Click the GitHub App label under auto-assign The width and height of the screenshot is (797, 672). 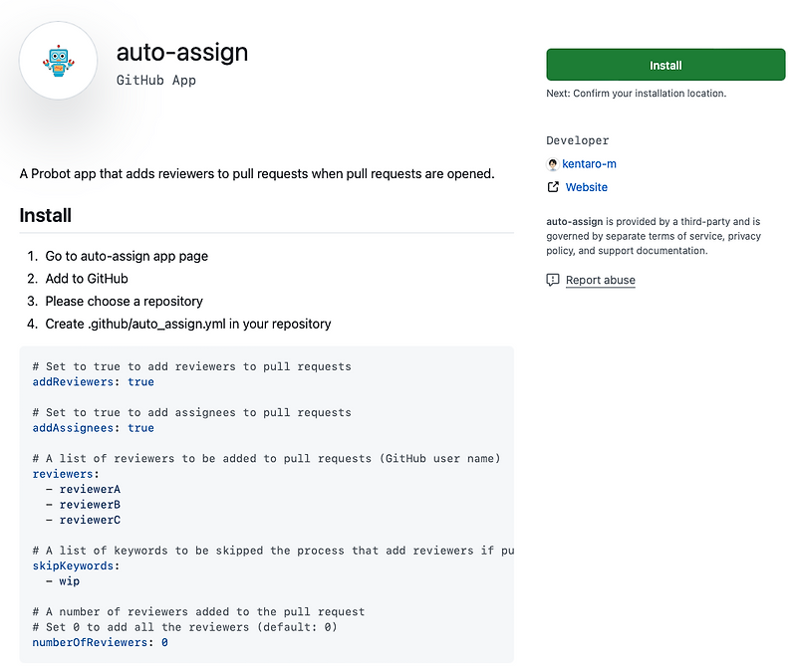pyautogui.click(x=155, y=81)
